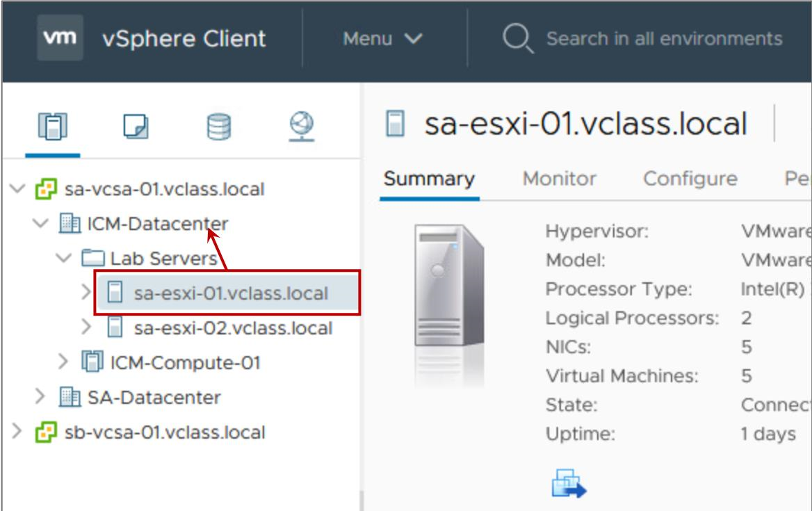Select the Lab Servers folder

[163, 259]
